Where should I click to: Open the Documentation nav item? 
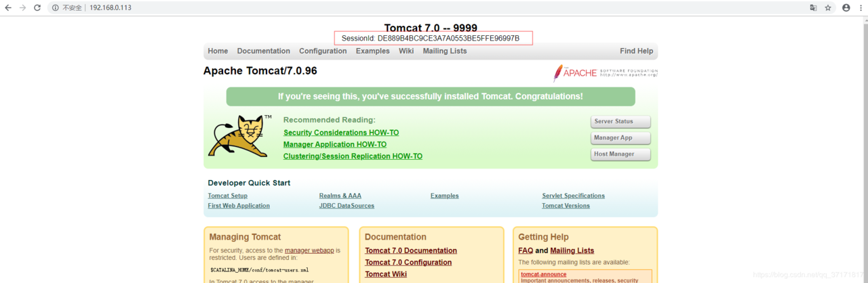(263, 51)
